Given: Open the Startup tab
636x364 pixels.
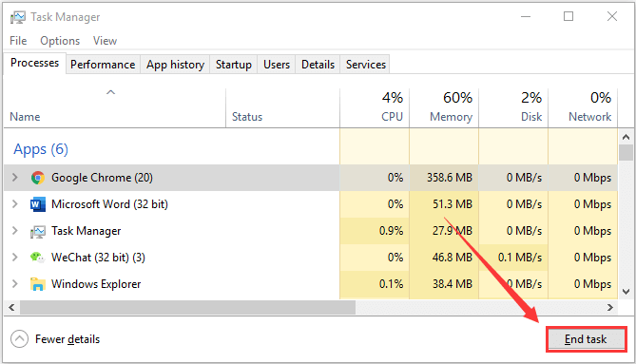Looking at the screenshot, I should [234, 65].
